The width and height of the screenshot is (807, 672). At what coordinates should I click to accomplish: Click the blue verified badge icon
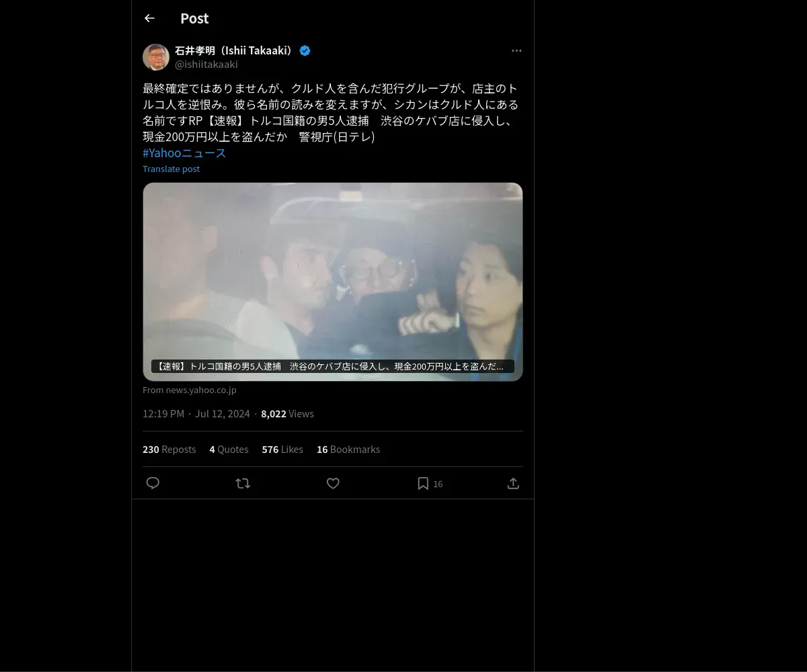(x=305, y=50)
